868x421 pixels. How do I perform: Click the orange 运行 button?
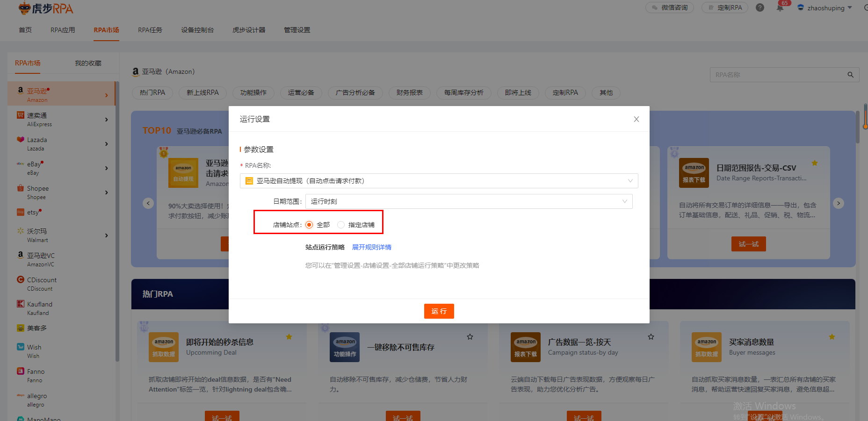coord(439,311)
